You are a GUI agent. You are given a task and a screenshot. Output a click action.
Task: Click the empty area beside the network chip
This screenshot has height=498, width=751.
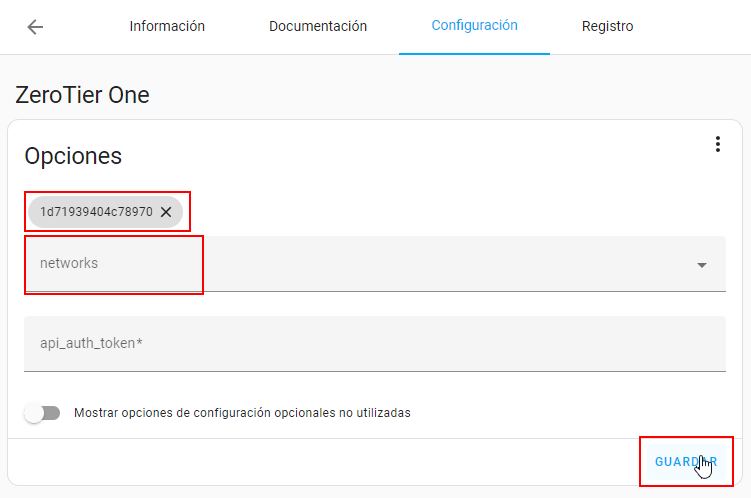pyautogui.click(x=450, y=212)
